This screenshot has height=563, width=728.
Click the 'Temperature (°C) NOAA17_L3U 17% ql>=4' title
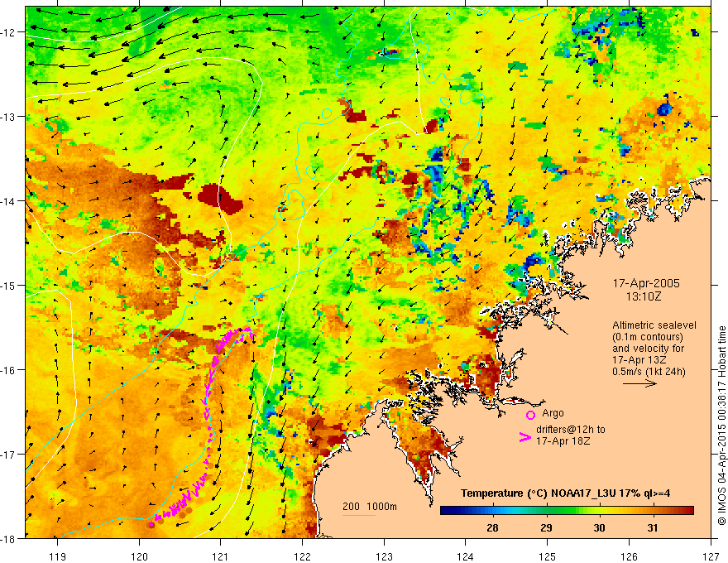tap(565, 493)
